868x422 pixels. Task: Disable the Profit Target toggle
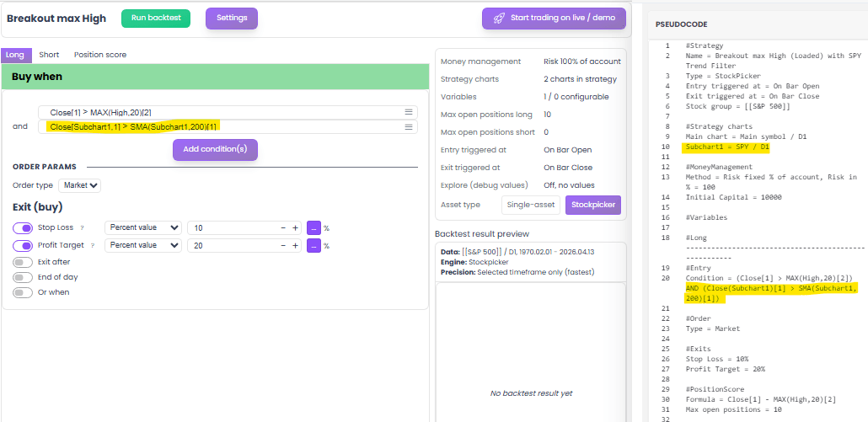(x=23, y=246)
